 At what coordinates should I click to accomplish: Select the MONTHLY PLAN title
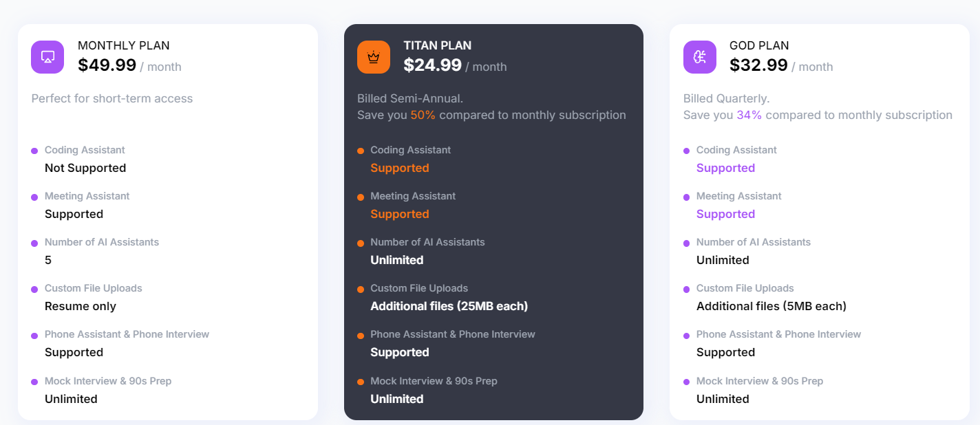[x=124, y=45]
